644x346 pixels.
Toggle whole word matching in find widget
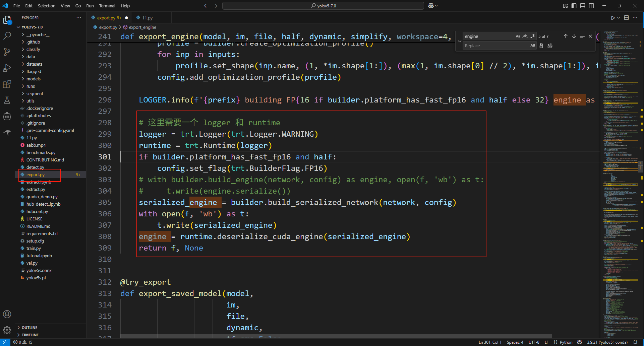click(x=525, y=36)
